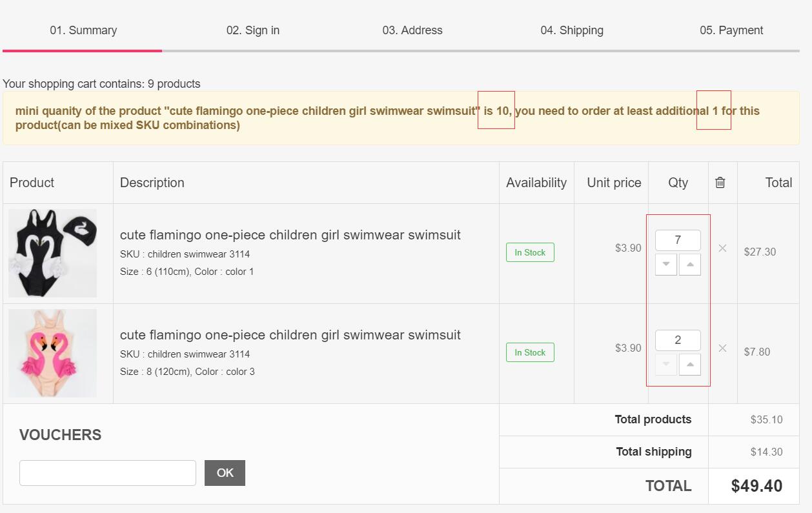This screenshot has width=812, height=513.
Task: Click the quantity field showing 2
Action: click(x=678, y=341)
